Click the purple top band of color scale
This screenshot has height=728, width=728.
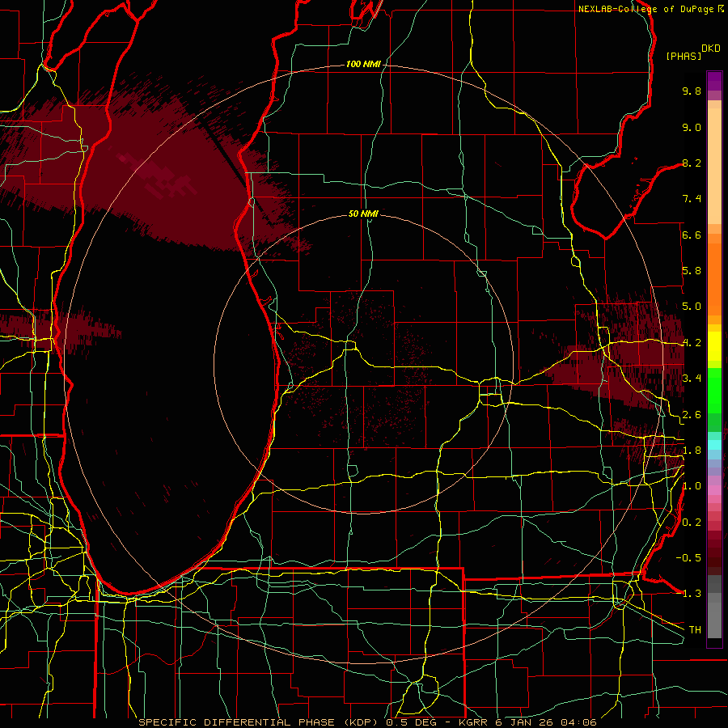[x=714, y=81]
